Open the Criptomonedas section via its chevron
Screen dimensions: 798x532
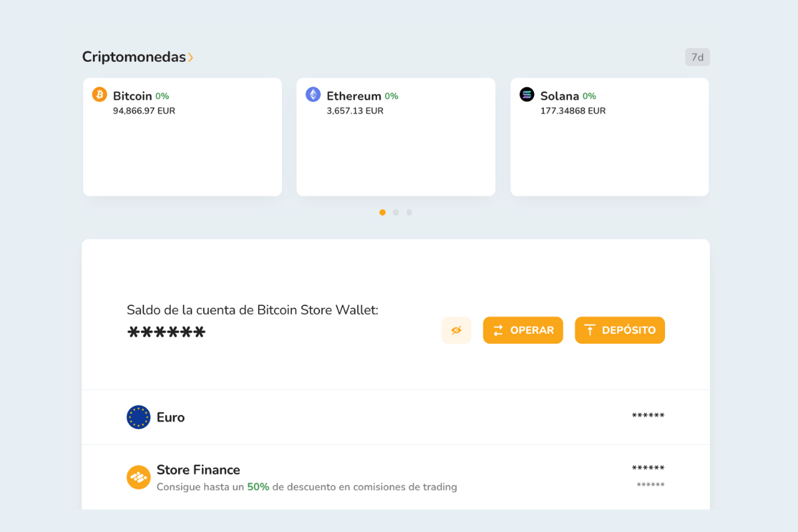click(x=192, y=57)
